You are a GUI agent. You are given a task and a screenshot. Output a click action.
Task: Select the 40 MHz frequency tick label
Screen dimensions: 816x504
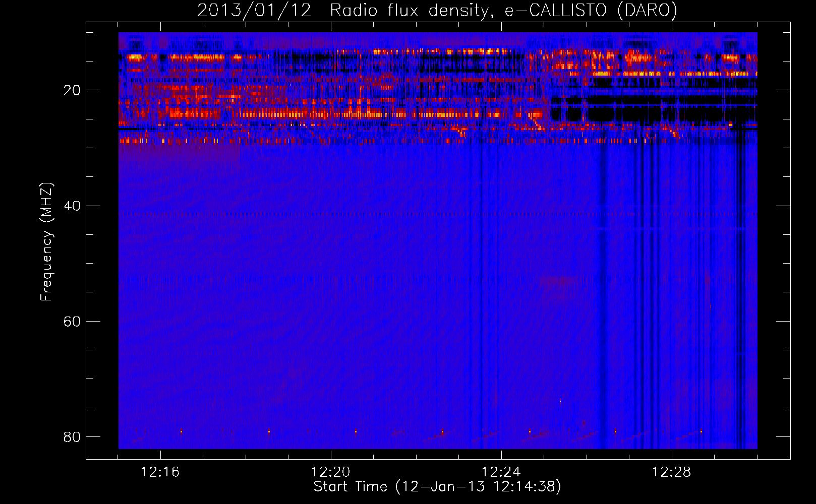[x=72, y=206]
